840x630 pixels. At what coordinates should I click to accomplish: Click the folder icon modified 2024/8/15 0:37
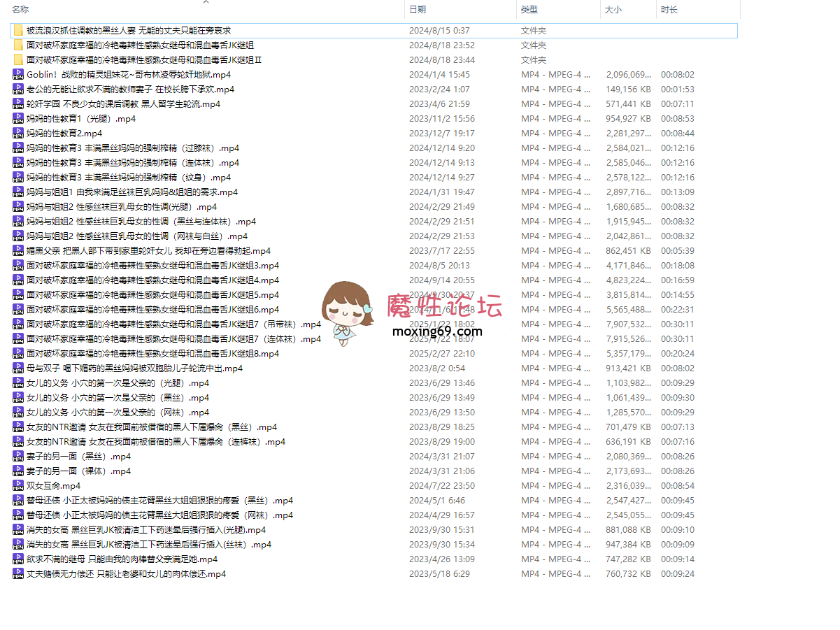coord(18,31)
